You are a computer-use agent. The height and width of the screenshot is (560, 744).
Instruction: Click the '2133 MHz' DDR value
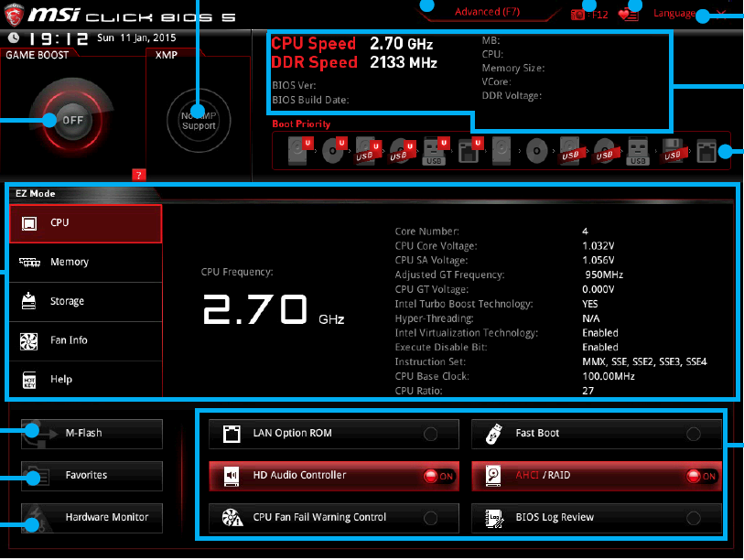[404, 62]
